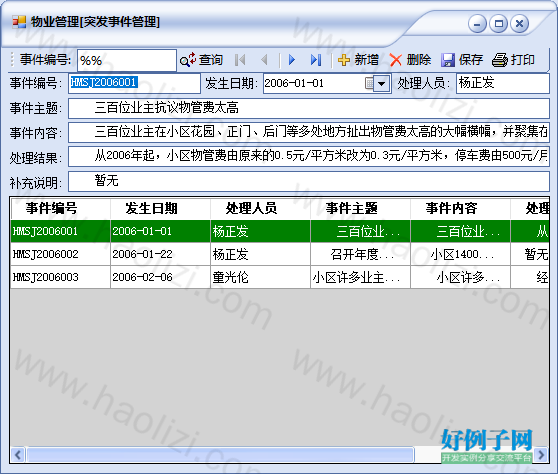Click the app icon in title bar
Image resolution: width=558 pixels, height=474 pixels.
[x=19, y=22]
